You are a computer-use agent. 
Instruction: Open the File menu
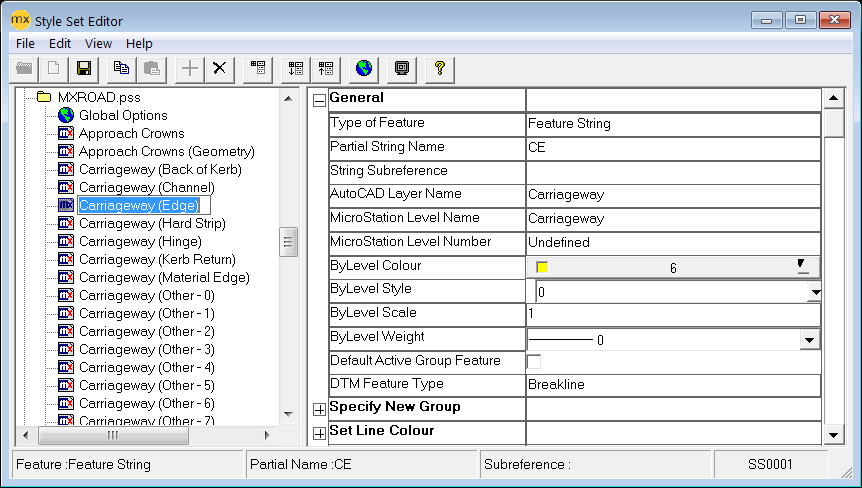coord(25,43)
